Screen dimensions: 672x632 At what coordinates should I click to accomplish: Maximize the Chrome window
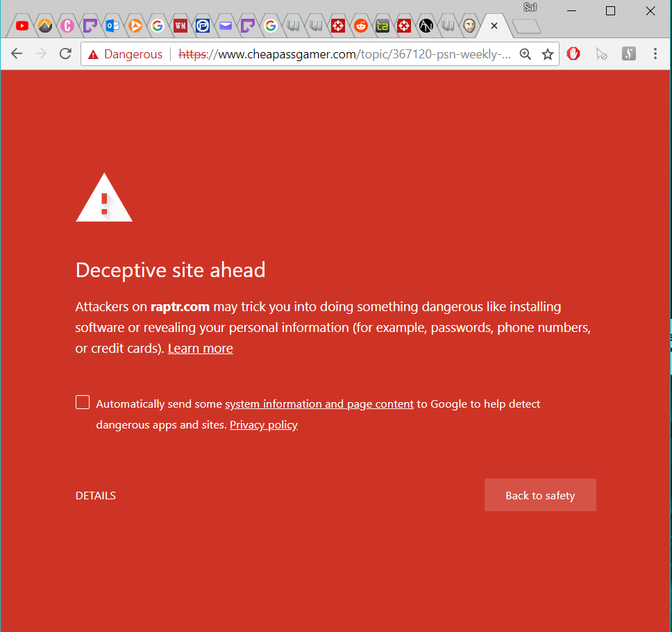point(611,10)
